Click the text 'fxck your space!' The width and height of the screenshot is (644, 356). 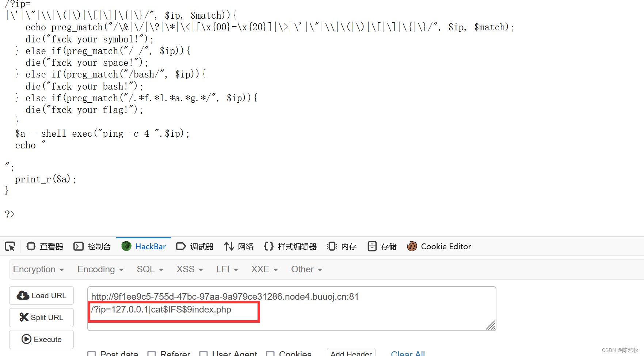[x=92, y=63]
